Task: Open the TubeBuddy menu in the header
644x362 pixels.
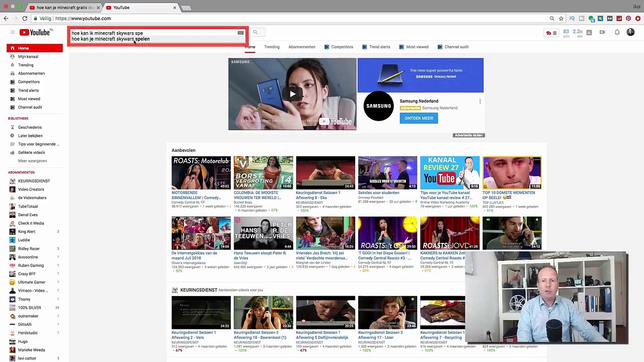Action: 551,33
